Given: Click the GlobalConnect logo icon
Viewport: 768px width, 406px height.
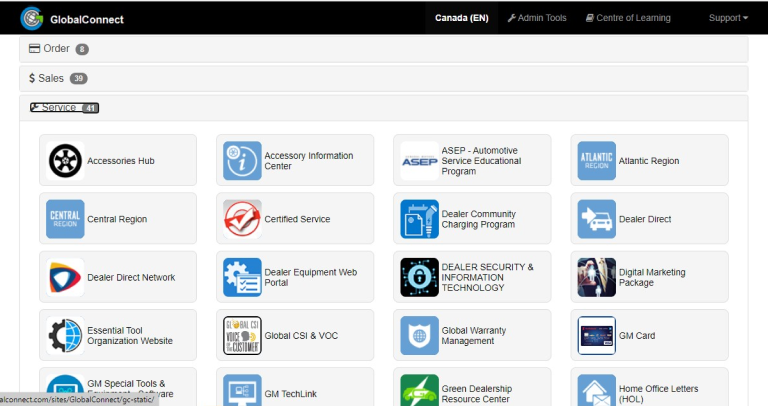Looking at the screenshot, I should pos(32,19).
